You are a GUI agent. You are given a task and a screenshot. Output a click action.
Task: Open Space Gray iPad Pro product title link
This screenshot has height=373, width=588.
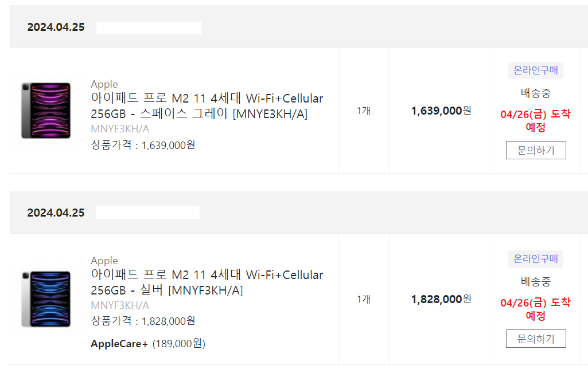(207, 105)
